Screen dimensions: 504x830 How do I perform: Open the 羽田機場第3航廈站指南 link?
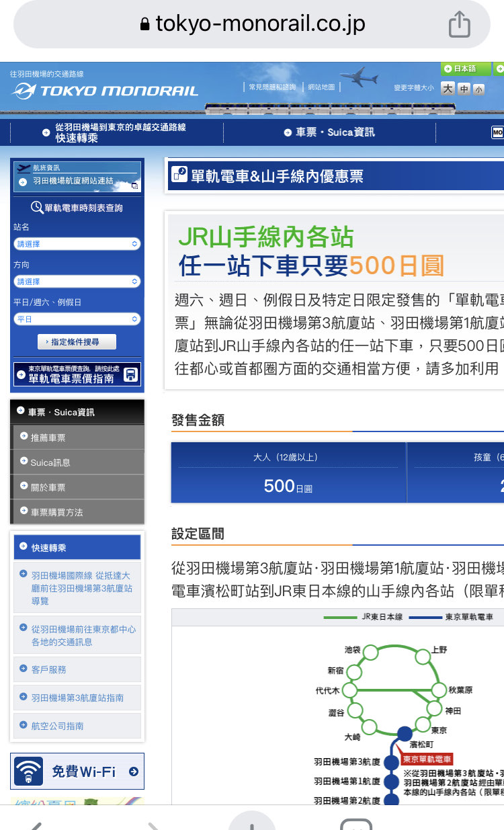click(77, 698)
